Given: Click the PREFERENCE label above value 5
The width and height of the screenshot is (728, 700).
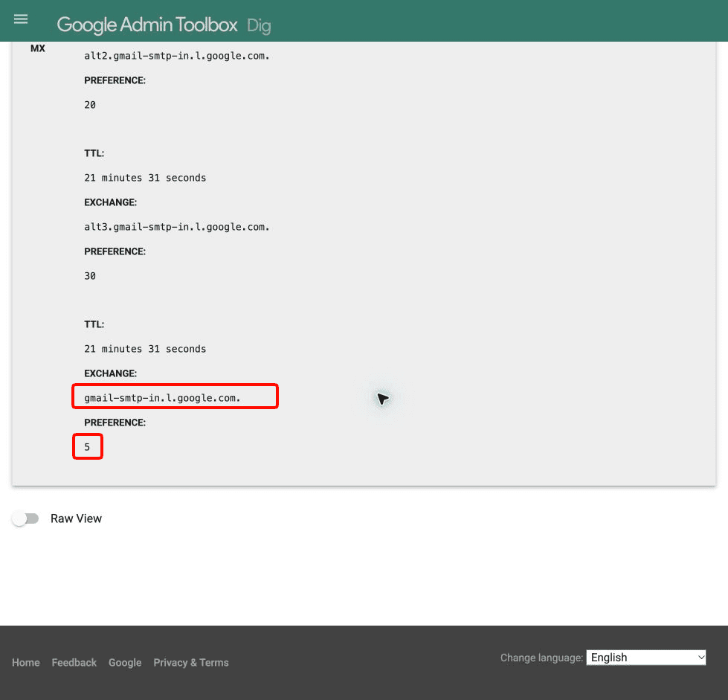Looking at the screenshot, I should click(x=115, y=423).
